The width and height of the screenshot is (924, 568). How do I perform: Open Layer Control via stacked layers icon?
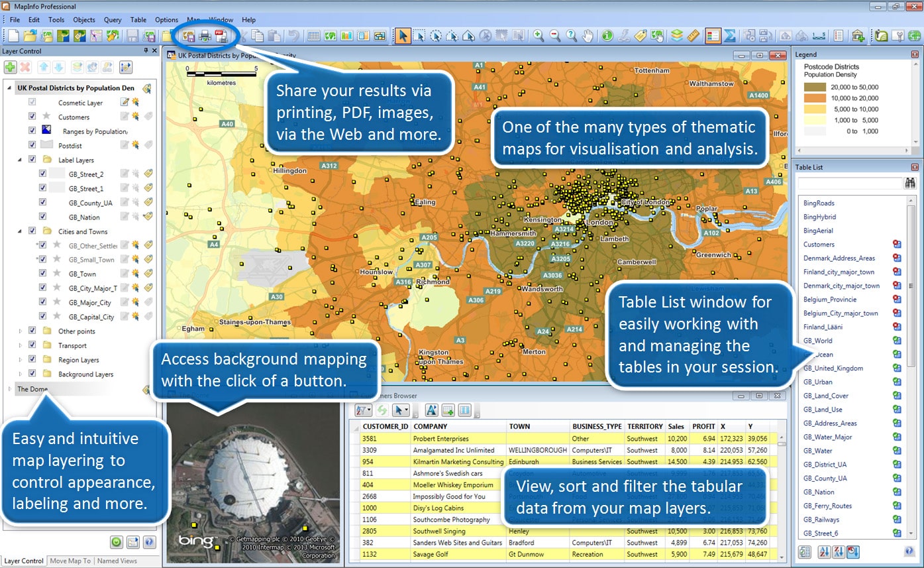(677, 36)
